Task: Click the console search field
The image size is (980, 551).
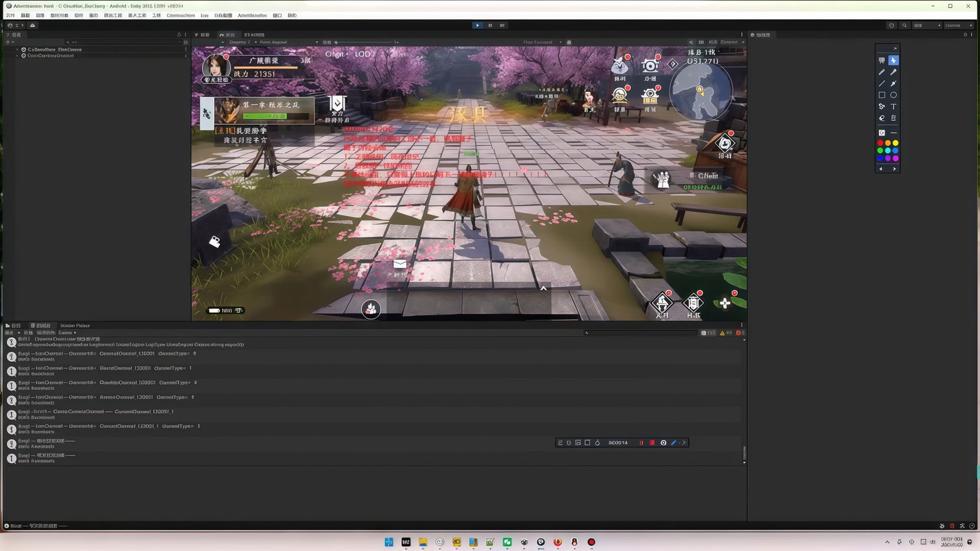Action: (640, 333)
